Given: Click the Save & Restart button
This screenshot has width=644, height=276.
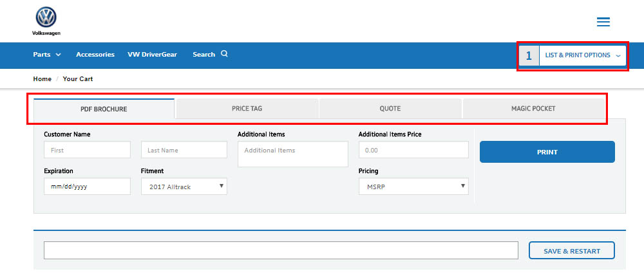Looking at the screenshot, I should tap(572, 250).
